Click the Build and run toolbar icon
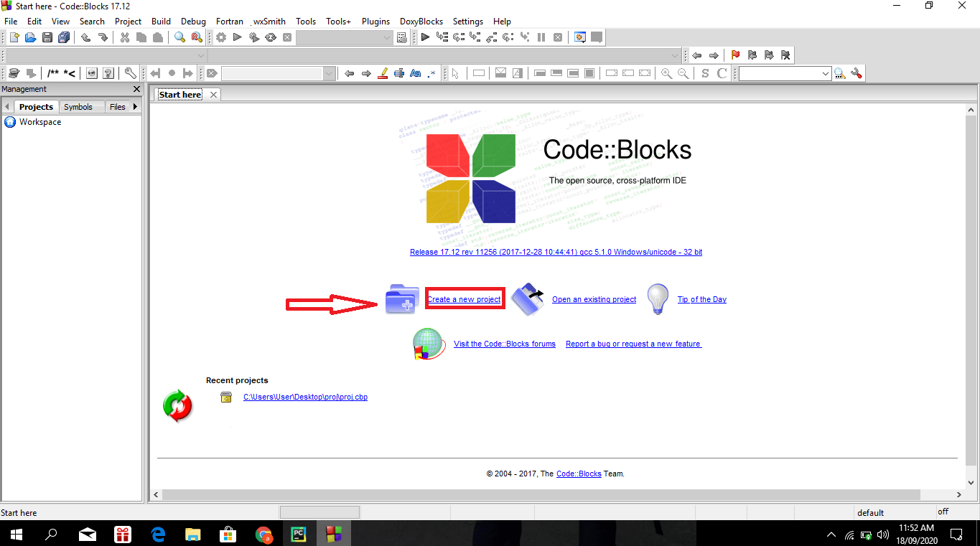Screen dimensions: 980x546 253,37
